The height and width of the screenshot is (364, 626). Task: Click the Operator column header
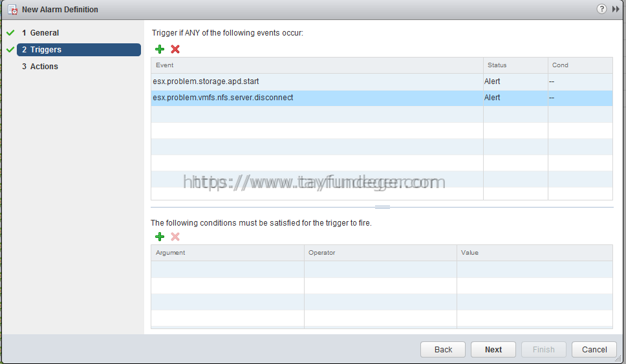click(x=380, y=253)
